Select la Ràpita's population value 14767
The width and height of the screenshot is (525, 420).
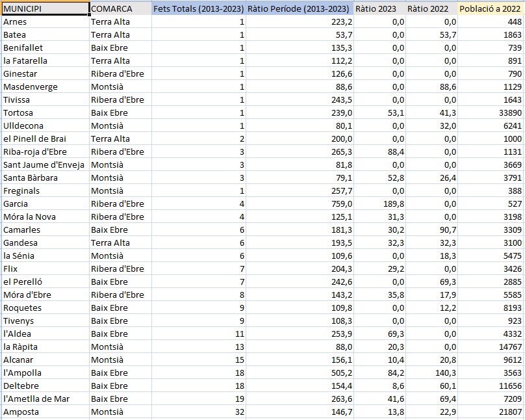click(x=491, y=347)
